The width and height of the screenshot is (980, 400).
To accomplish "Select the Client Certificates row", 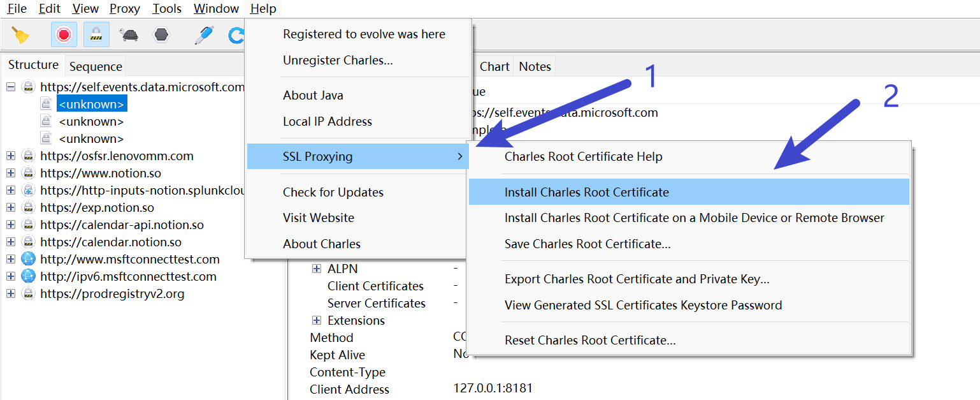I will [376, 286].
